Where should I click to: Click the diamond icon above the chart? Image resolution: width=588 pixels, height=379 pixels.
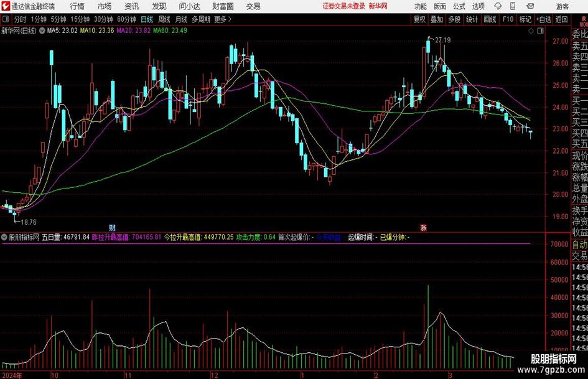coord(531,30)
